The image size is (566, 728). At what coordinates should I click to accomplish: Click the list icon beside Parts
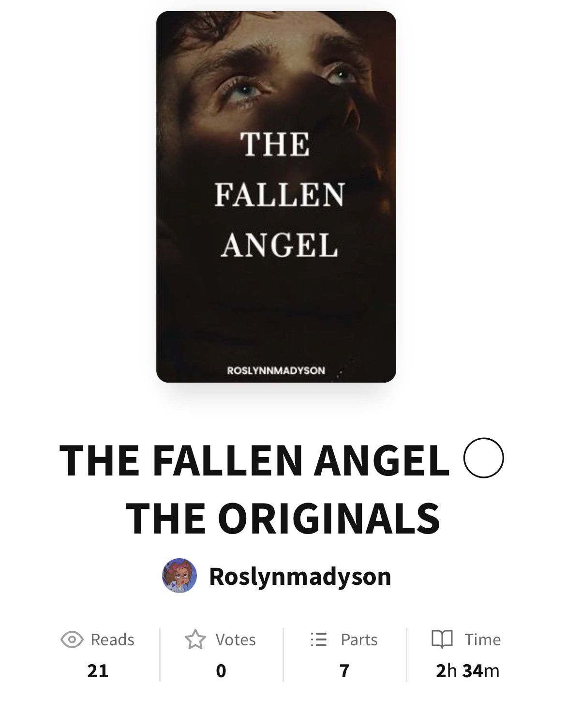[319, 639]
